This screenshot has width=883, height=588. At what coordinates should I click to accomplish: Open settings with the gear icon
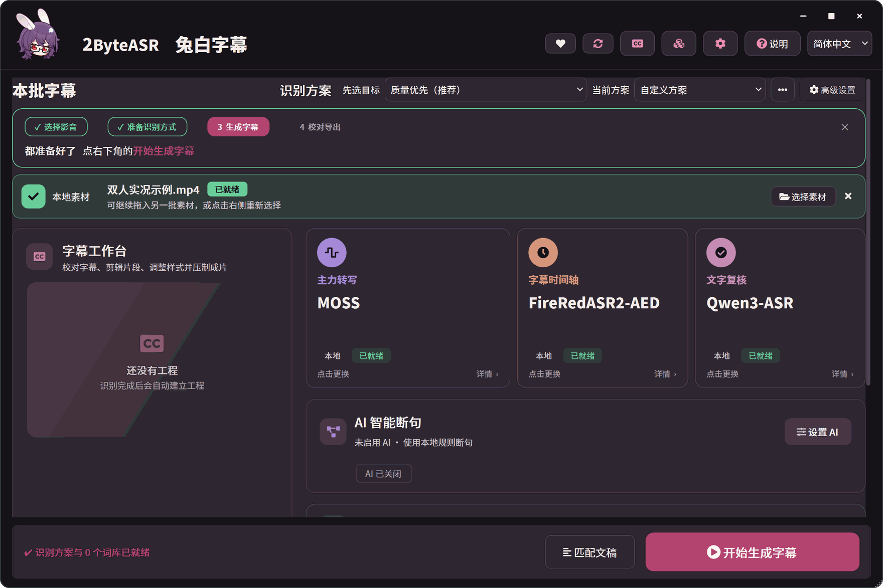tap(720, 44)
